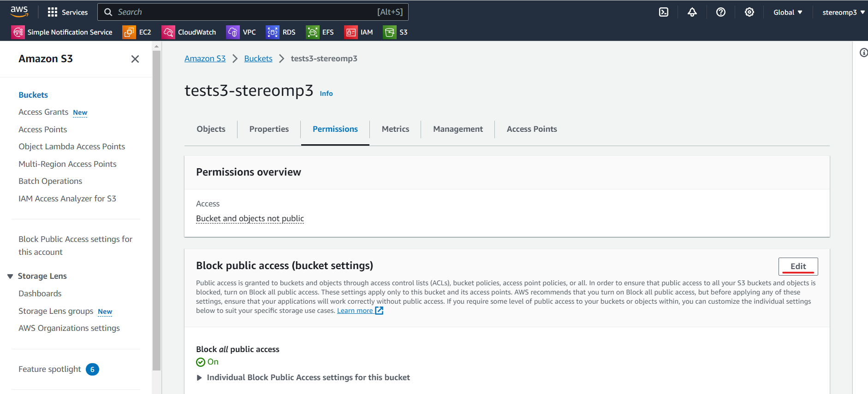This screenshot has width=868, height=394.
Task: Open CloudShell terminal icon
Action: tap(664, 12)
